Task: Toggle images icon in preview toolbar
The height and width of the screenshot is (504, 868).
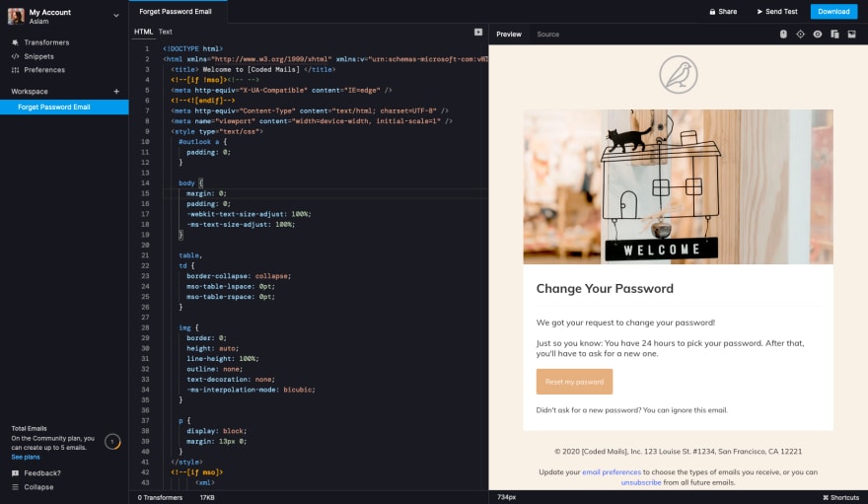Action: tap(852, 35)
